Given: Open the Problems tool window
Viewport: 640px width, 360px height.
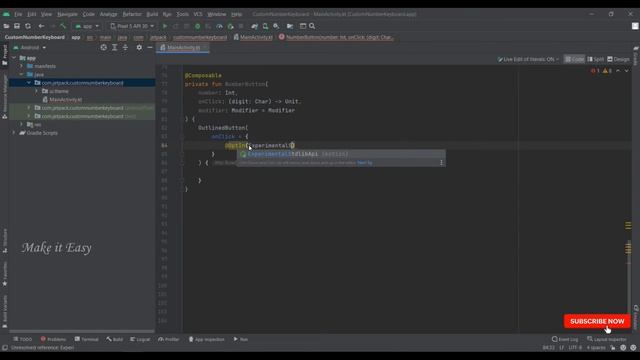Looking at the screenshot, I should tap(53, 339).
